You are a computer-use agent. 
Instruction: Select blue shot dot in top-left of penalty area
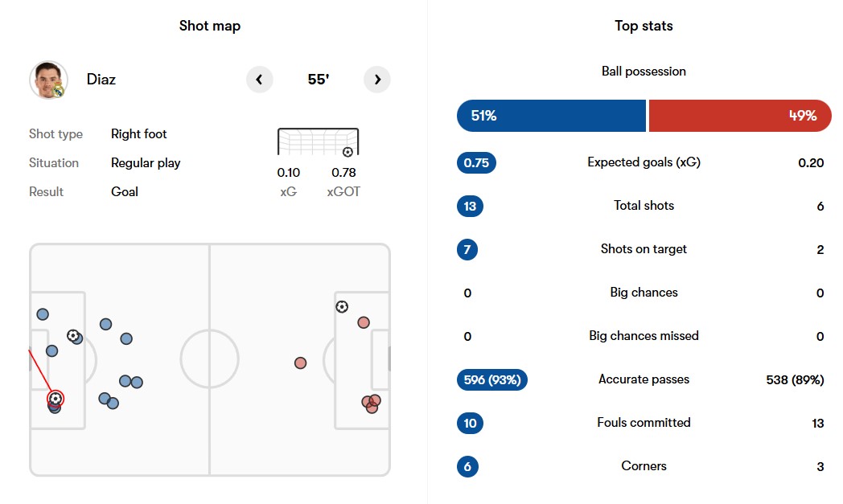tap(43, 314)
